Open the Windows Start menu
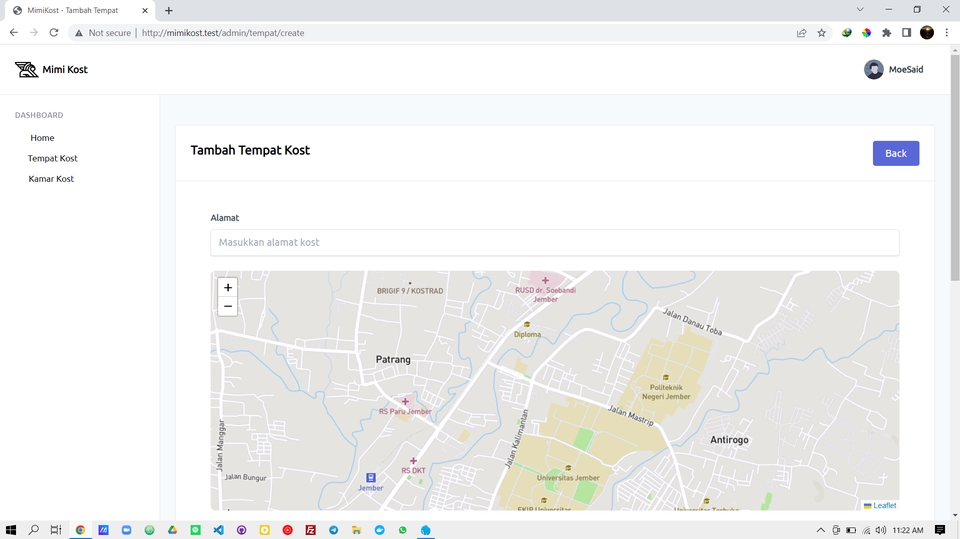960x539 pixels. (10, 530)
